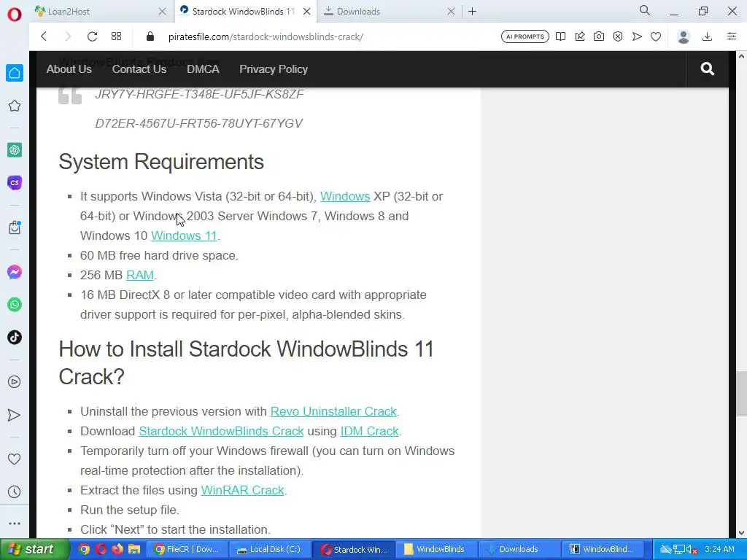This screenshot has height=560, width=747.
Task: Switch to Local Disk (C:) taskbar window
Action: coord(270,549)
